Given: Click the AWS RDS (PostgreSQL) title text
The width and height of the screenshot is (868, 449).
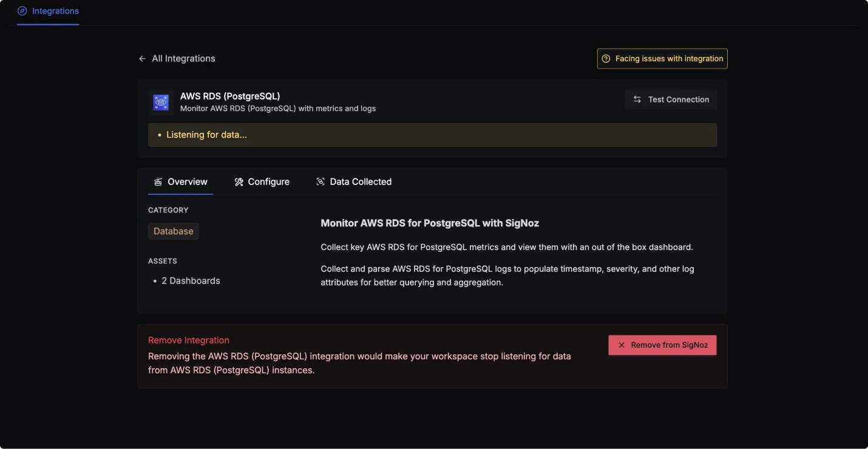Looking at the screenshot, I should (230, 96).
